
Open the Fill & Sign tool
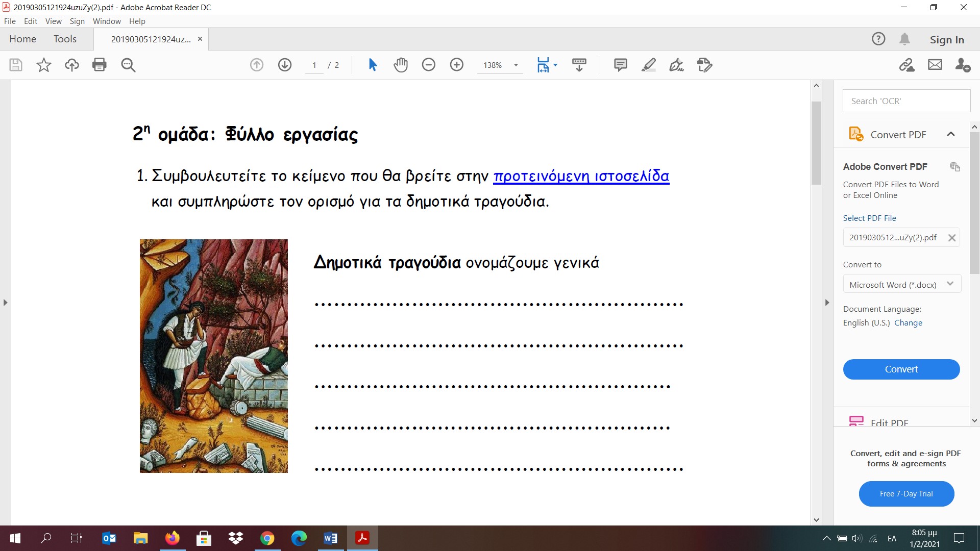point(677,65)
